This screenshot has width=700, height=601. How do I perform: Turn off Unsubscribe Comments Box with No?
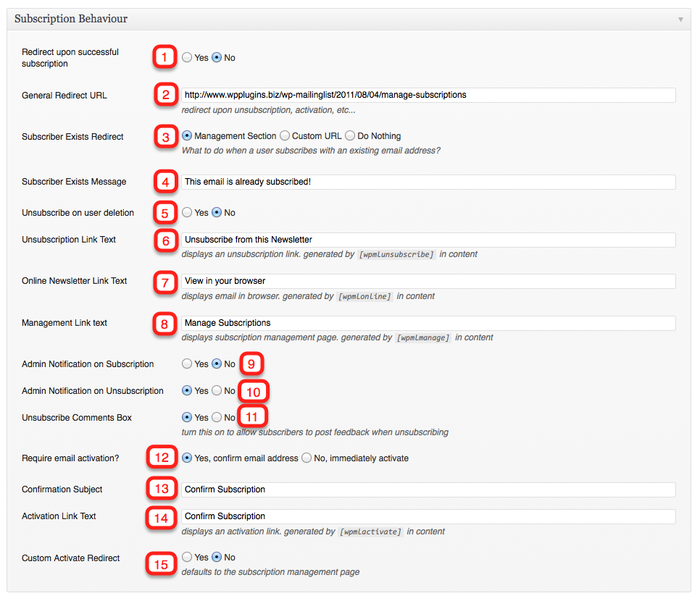coord(217,417)
